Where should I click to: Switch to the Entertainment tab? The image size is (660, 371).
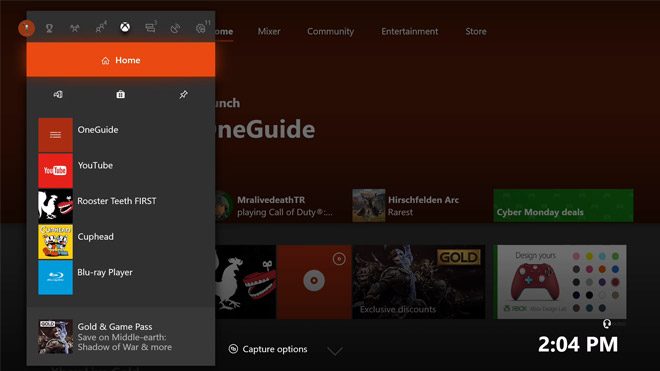pyautogui.click(x=410, y=31)
